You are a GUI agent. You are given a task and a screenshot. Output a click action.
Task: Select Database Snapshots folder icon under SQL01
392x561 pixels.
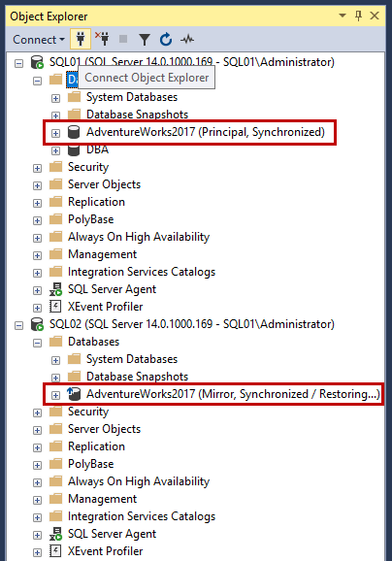(75, 115)
